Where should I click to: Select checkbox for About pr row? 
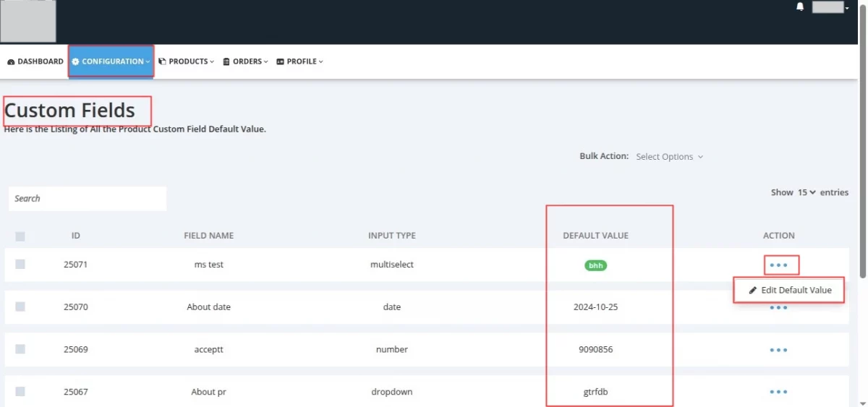coord(20,391)
